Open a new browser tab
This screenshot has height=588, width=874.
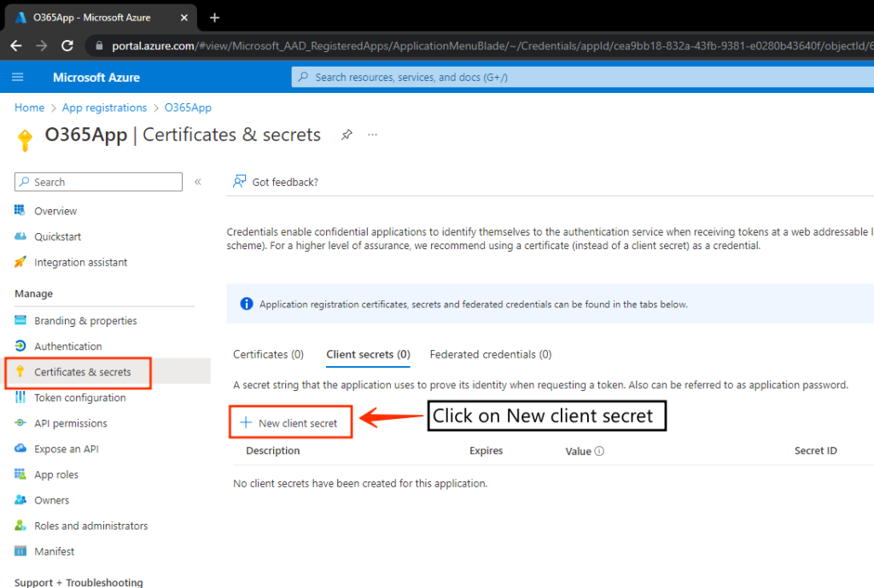tap(214, 17)
